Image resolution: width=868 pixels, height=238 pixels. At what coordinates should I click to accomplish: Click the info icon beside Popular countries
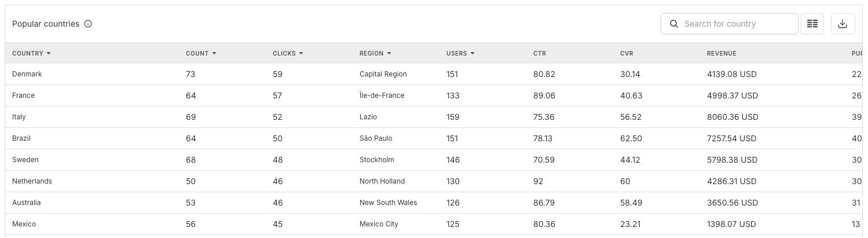(x=88, y=24)
